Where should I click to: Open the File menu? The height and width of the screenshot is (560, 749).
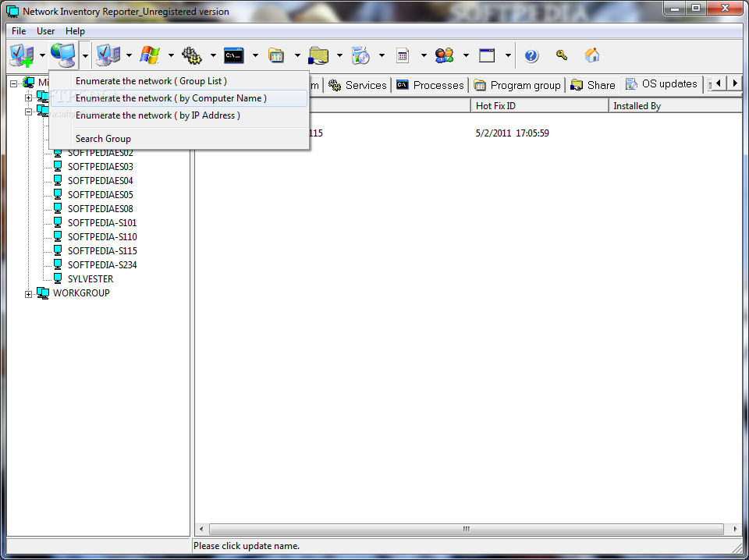coord(19,31)
